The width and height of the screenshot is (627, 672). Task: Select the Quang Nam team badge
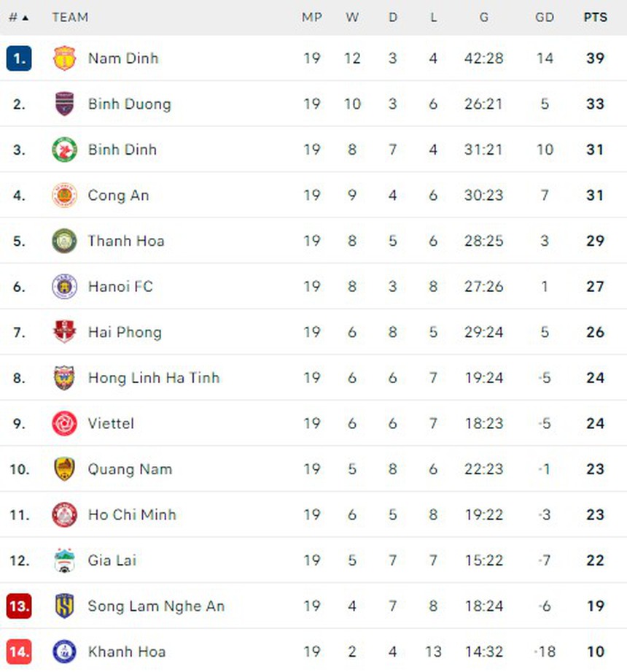(x=63, y=469)
